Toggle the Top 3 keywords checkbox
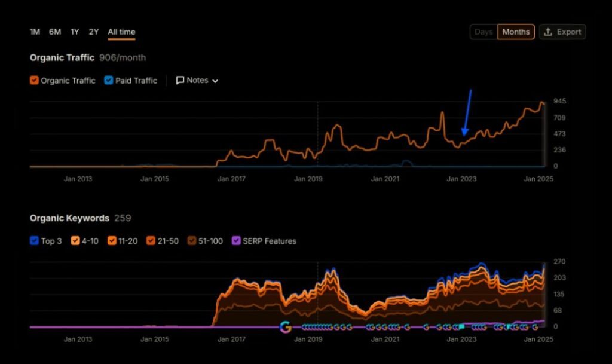 34,241
